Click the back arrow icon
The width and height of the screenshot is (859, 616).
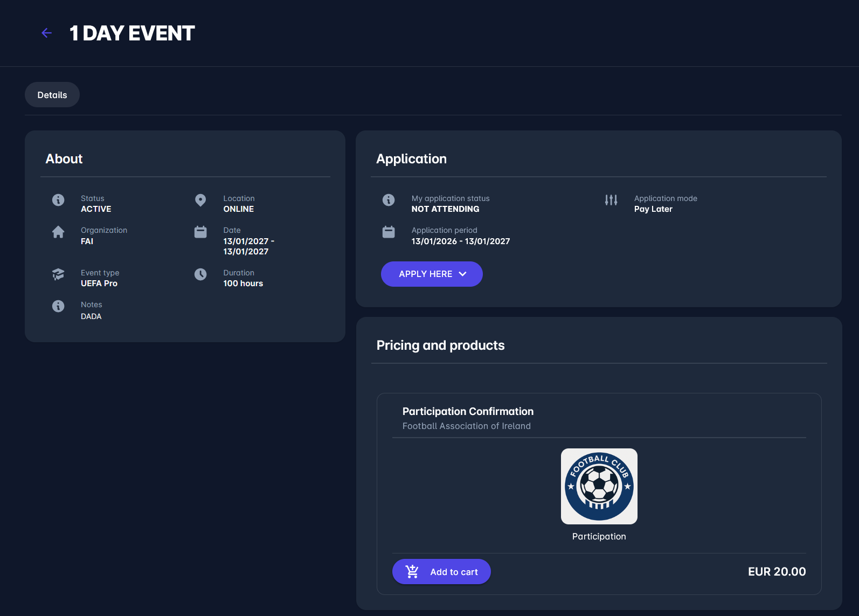(47, 33)
